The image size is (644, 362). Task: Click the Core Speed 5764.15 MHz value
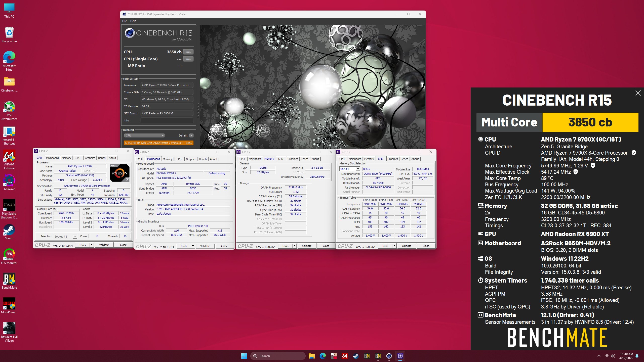[x=66, y=213]
